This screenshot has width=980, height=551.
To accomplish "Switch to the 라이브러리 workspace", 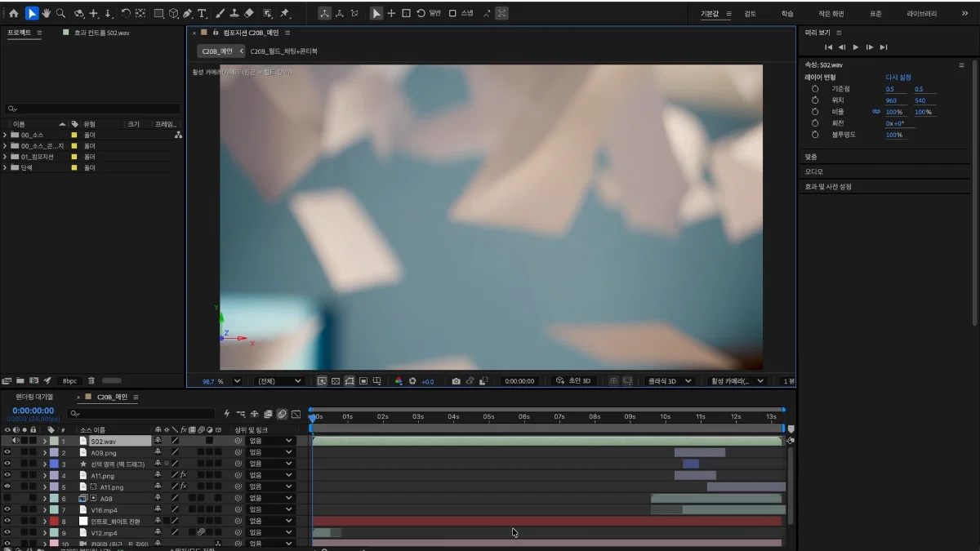I will pos(921,14).
